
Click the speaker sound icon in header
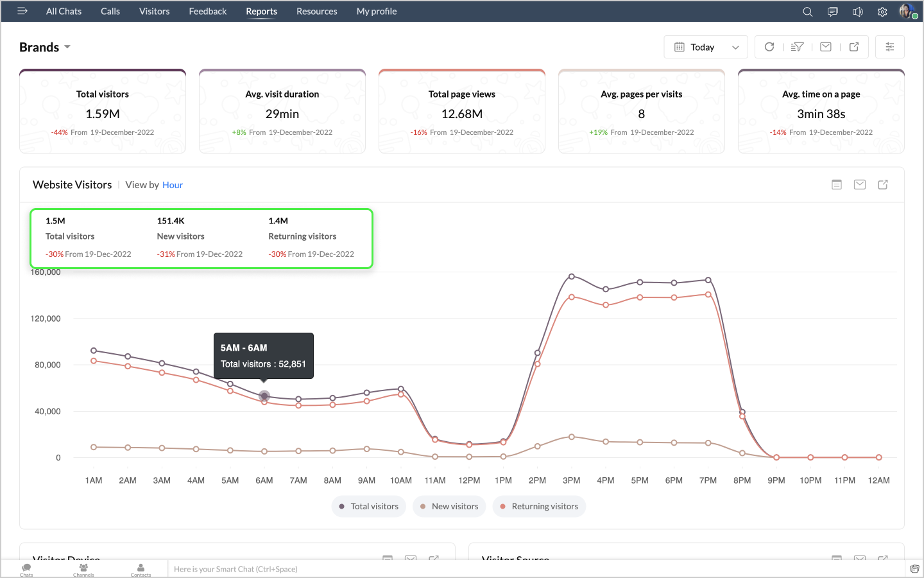pos(857,12)
